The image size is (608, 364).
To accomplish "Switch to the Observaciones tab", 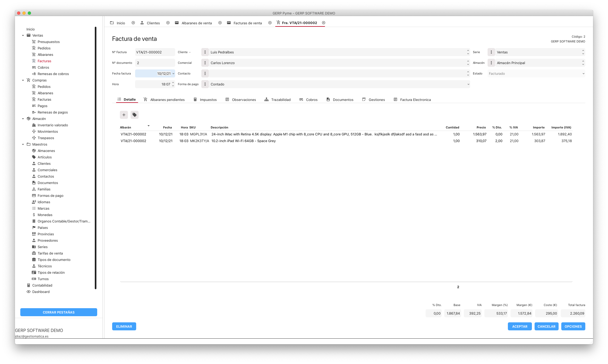I will point(241,100).
